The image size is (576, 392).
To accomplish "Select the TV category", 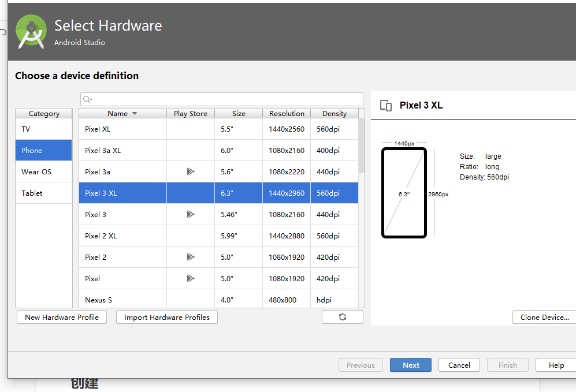I will pos(44,129).
